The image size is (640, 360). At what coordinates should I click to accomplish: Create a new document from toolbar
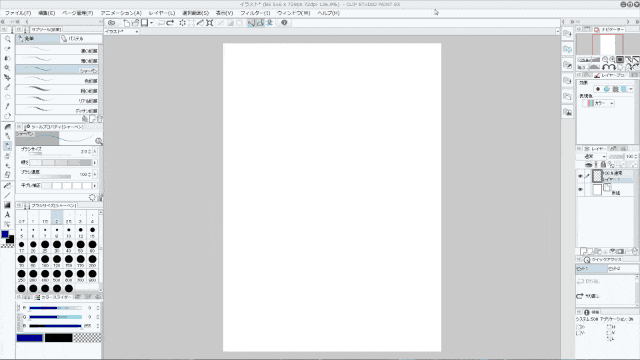click(127, 23)
